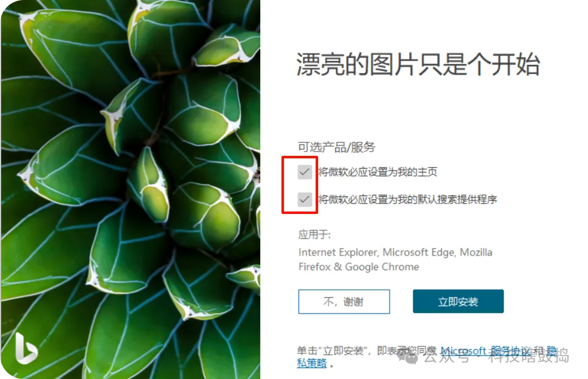Click the WeChat watermark icon
Image resolution: width=588 pixels, height=379 pixels.
pos(408,356)
